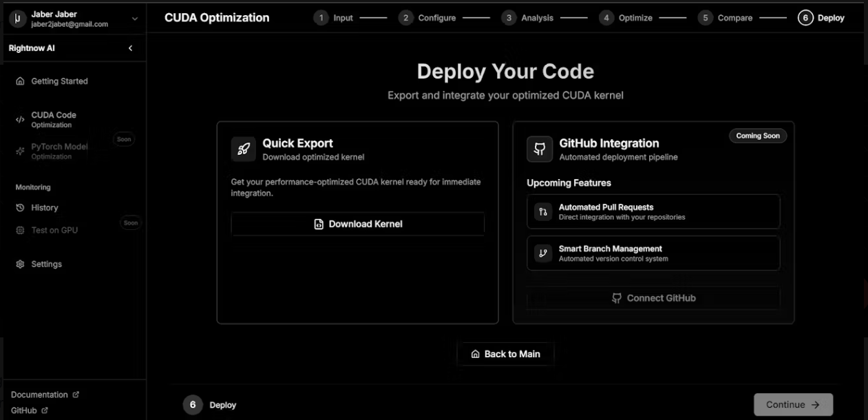This screenshot has width=868, height=420.
Task: Click the Soon badge beside Test on GPU
Action: pos(131,223)
